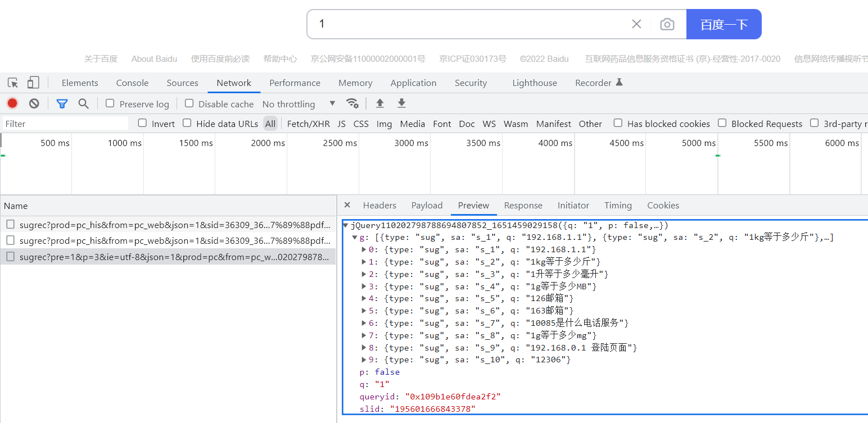Screen dimensions: 868x423
Task: Open network search with magnifier icon
Action: click(83, 103)
